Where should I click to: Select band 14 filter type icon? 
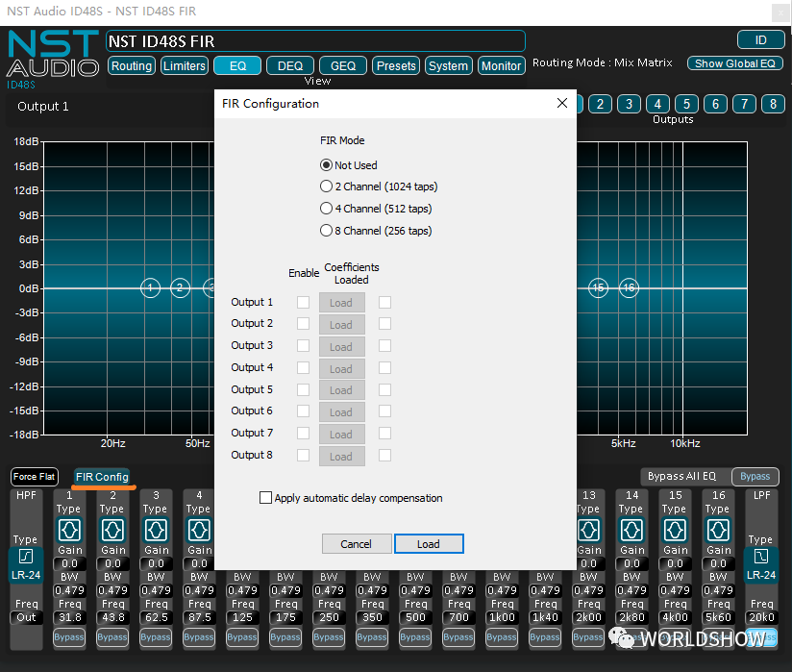click(631, 530)
